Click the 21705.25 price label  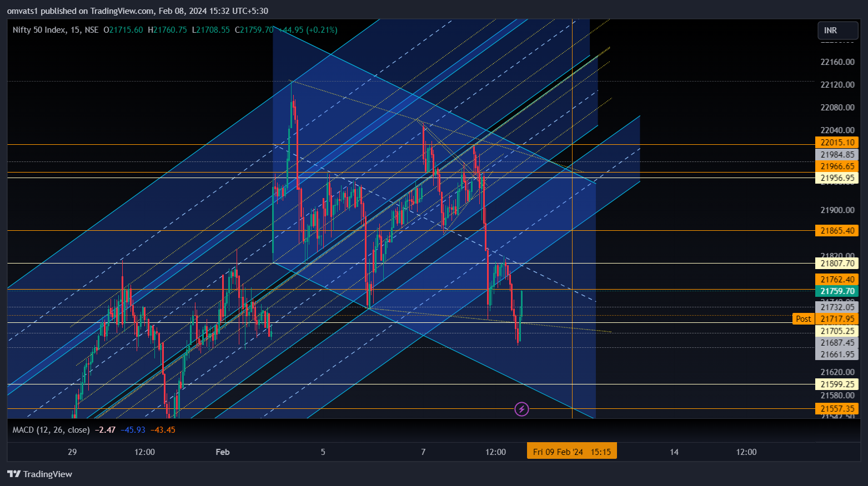837,331
